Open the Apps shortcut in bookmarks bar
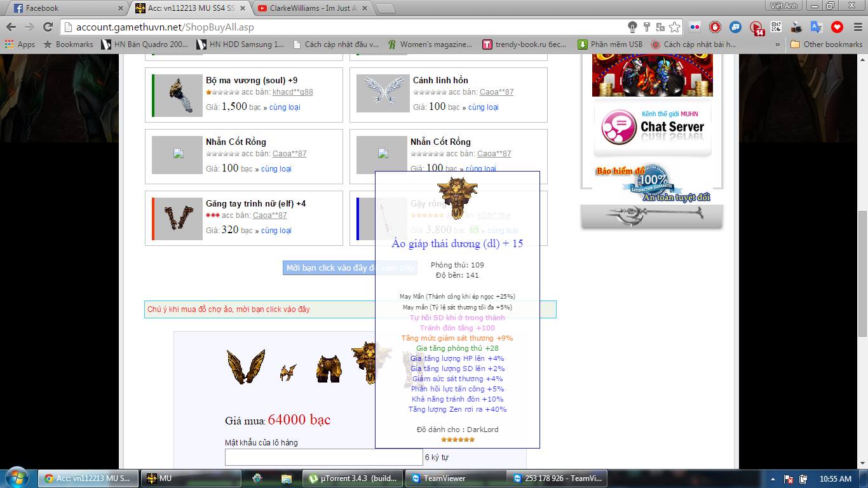Viewport: 868px width, 488px height. (20, 44)
